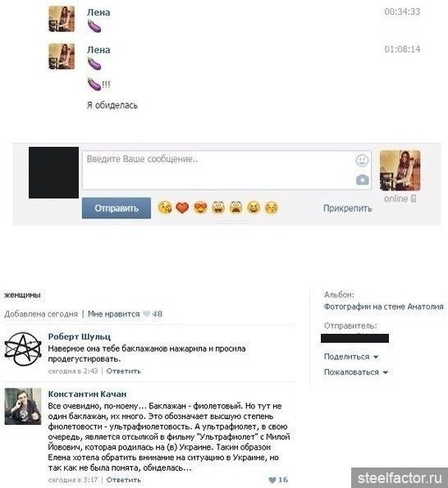The width and height of the screenshot is (448, 488).
Task: Insert the screaming face emoji
Action: 236,208
